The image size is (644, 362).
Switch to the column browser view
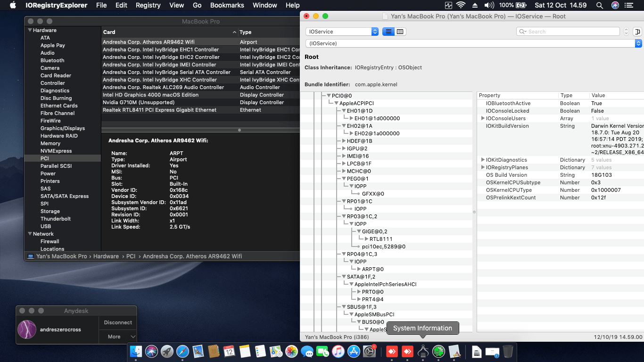(400, 32)
